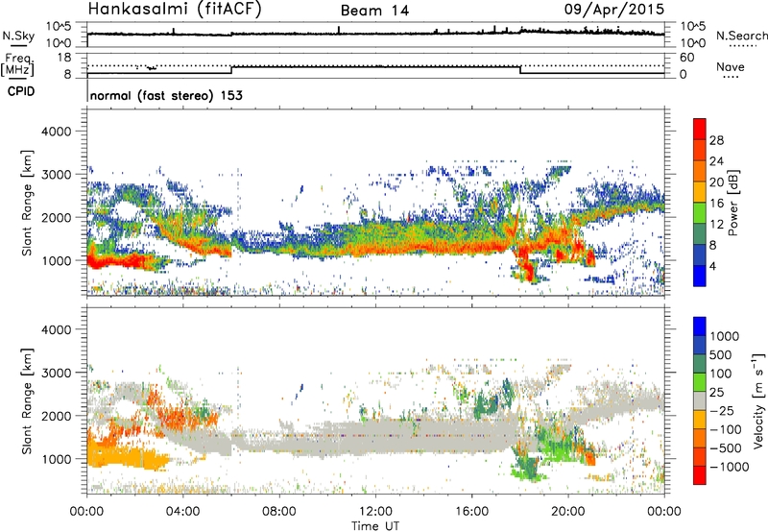768x532 pixels.
Task: Click the '-25' tick on the velocity colorbar
Action: 721,410
